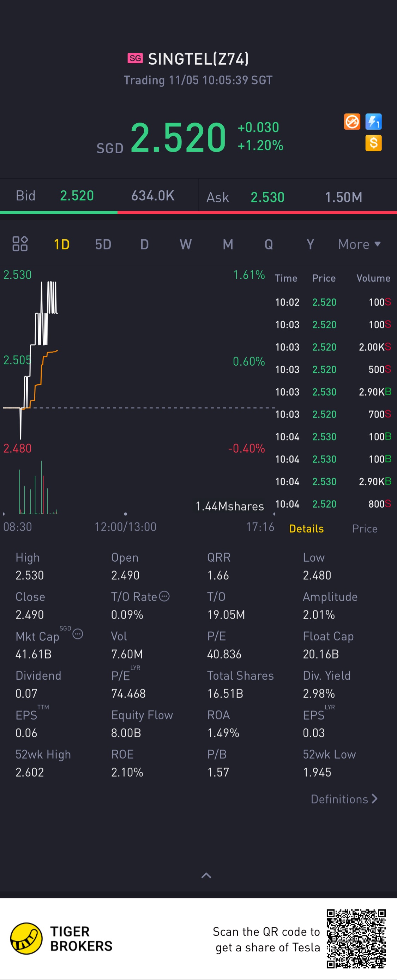Click the large 2.520 current price

click(x=178, y=137)
